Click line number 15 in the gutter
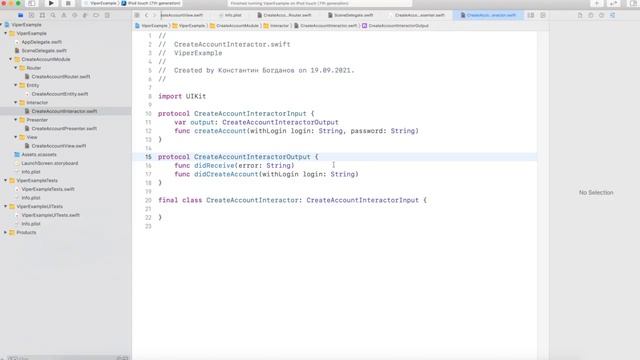Image resolution: width=640 pixels, height=360 pixels. click(x=148, y=157)
